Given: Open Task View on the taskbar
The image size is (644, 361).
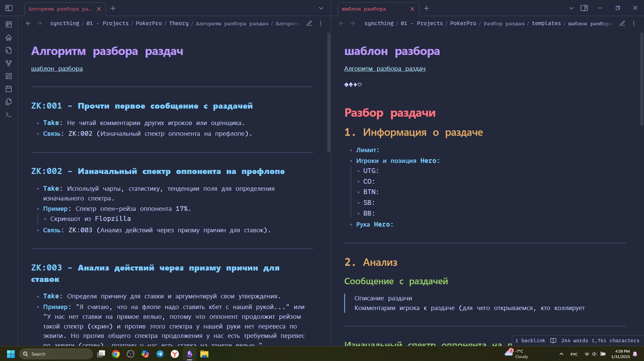Looking at the screenshot, I should coord(101,354).
